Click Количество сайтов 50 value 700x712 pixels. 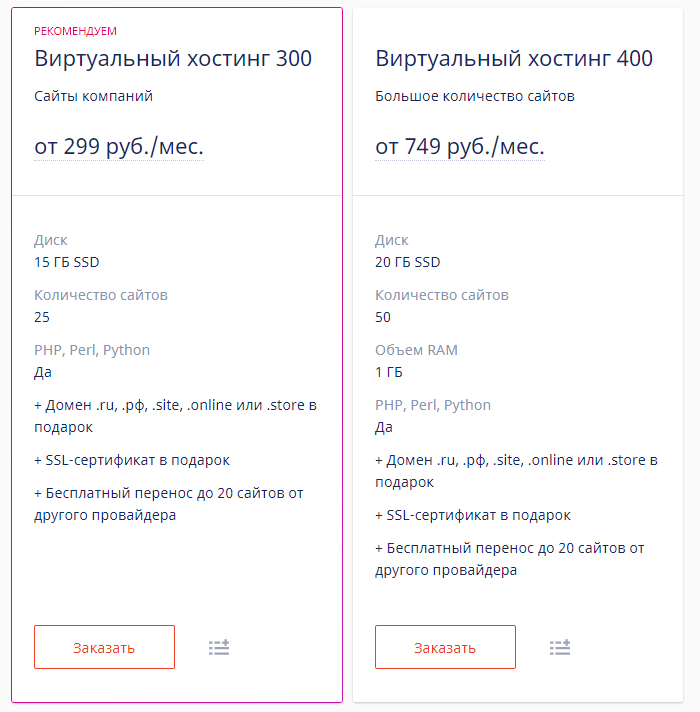(383, 317)
